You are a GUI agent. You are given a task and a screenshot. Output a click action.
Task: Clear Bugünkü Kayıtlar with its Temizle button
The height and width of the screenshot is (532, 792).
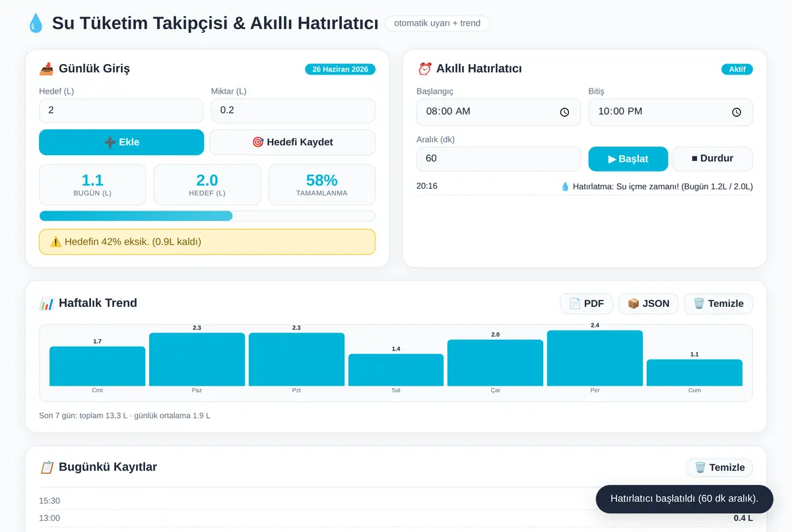point(719,467)
